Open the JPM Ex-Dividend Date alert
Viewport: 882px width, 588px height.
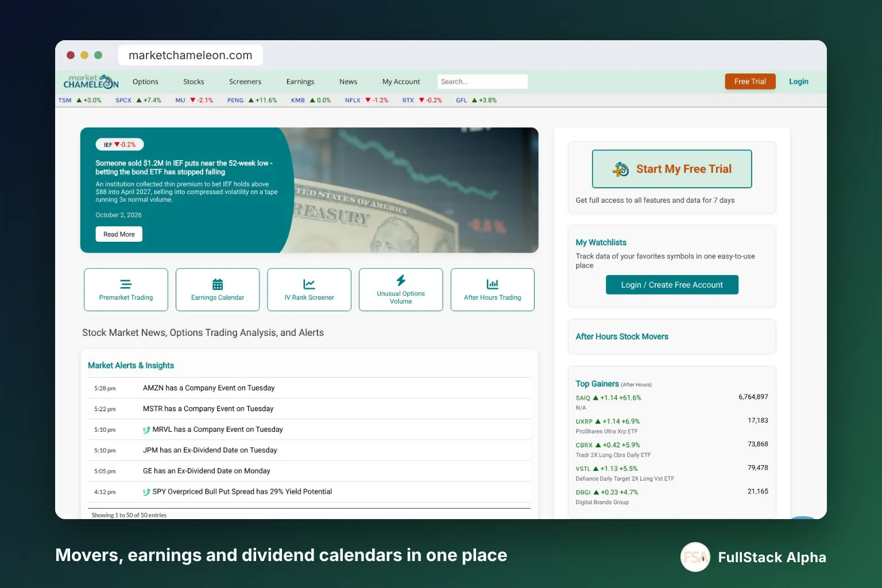(x=210, y=450)
